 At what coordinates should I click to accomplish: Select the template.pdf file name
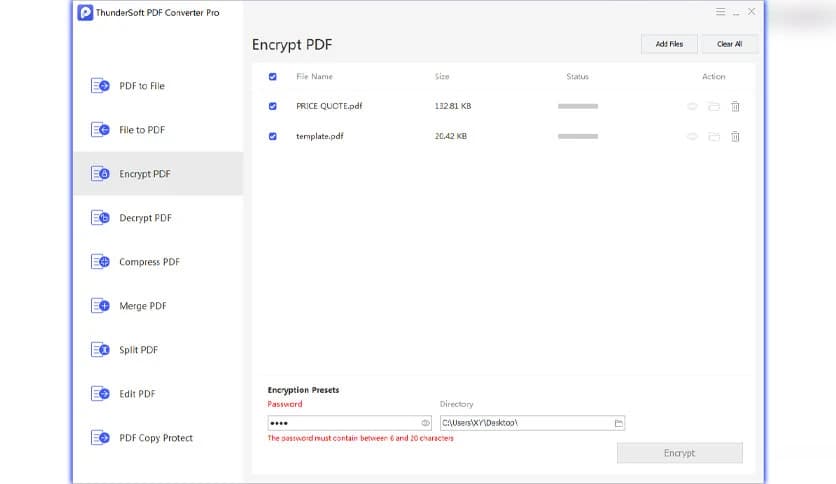coord(319,136)
